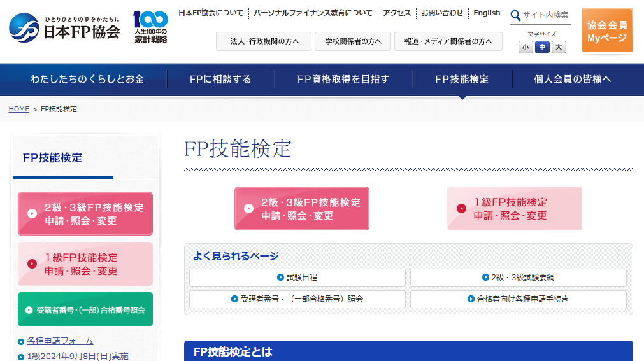Click 法人・行政機関の方へ button
Screen dimensions: 644x361
coord(264,41)
